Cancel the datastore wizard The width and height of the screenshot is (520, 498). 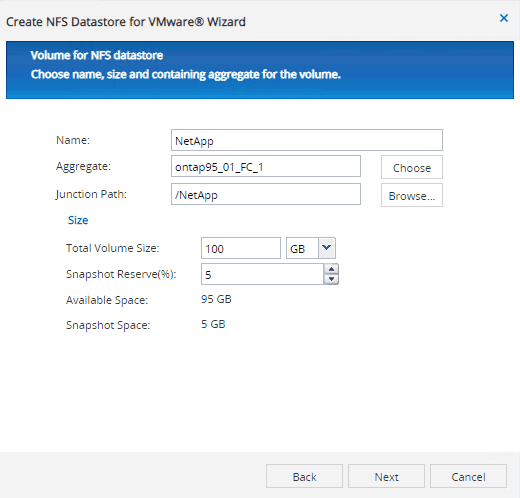(468, 476)
